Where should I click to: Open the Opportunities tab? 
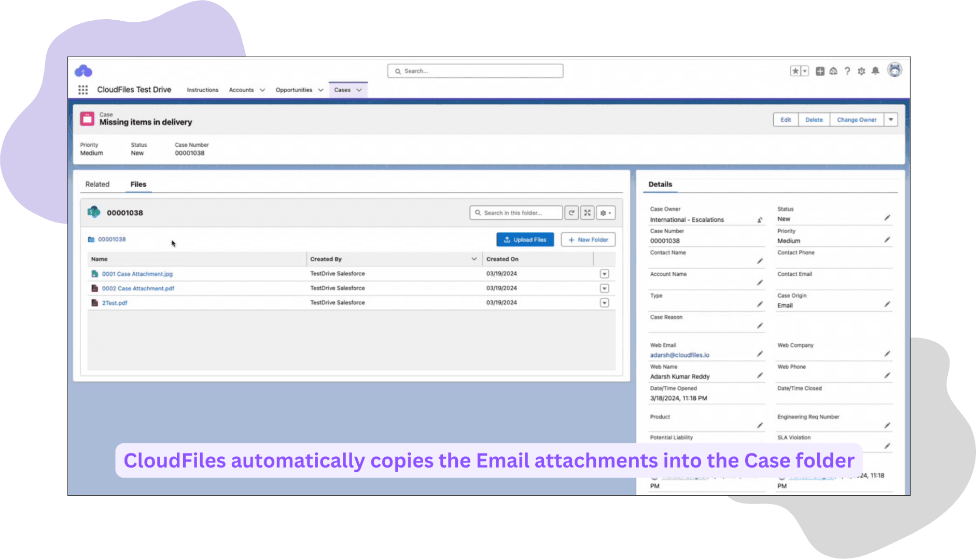tap(294, 90)
